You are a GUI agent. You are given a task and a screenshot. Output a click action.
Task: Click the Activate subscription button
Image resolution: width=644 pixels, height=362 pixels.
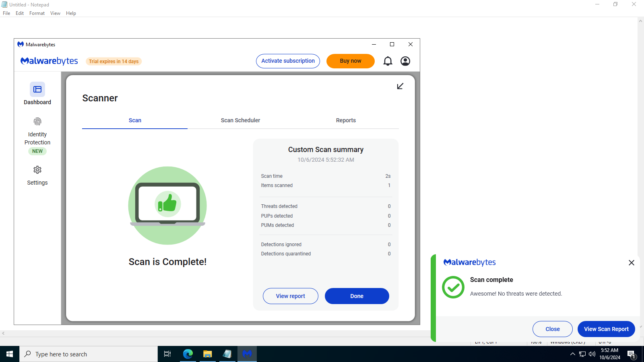(288, 61)
